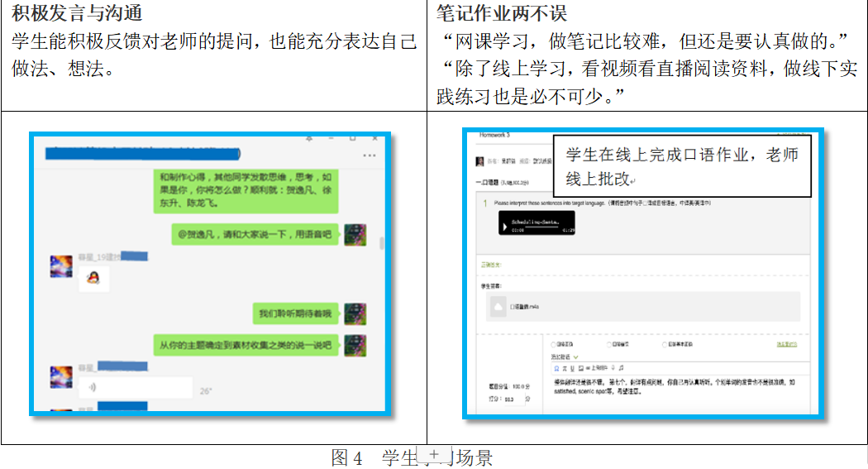Select the first grading radio option
The image size is (868, 469).
pos(553,344)
